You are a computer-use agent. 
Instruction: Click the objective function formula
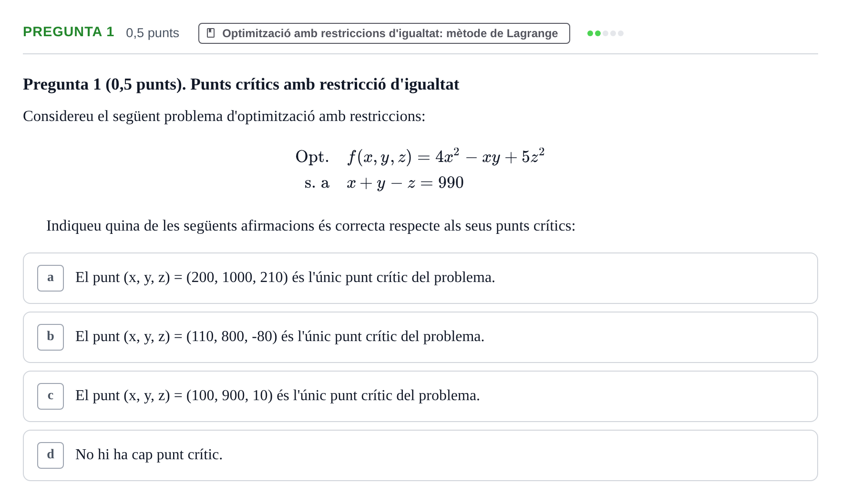tap(446, 156)
